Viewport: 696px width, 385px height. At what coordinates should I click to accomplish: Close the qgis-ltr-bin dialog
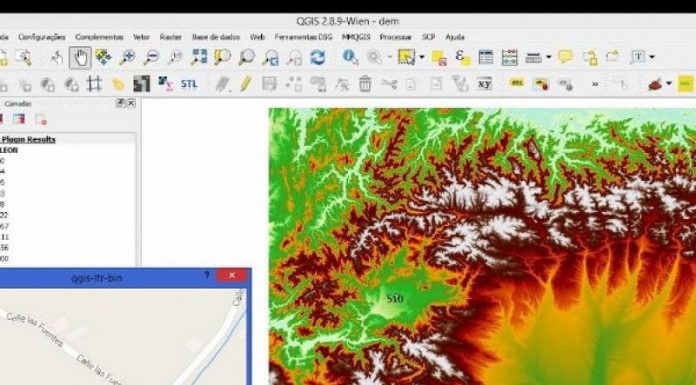(x=232, y=275)
